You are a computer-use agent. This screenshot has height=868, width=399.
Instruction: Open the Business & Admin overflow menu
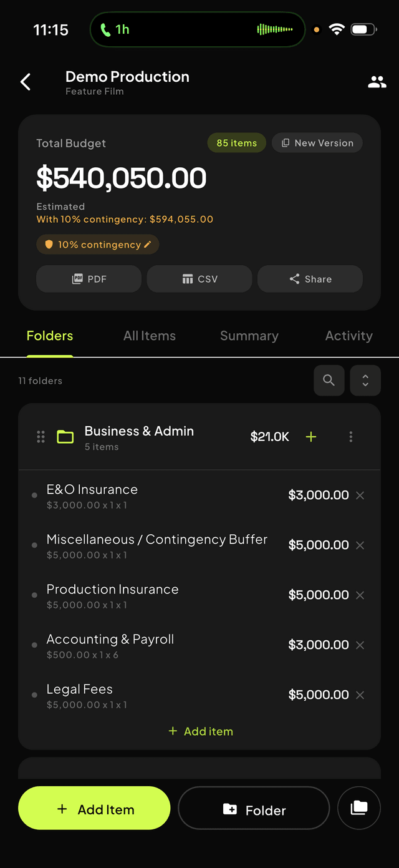[350, 437]
